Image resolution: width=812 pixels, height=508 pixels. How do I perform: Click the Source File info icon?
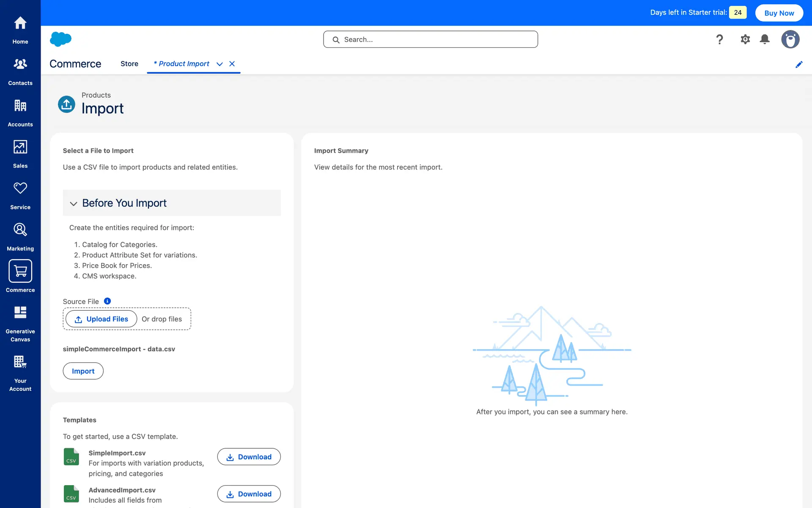point(107,301)
